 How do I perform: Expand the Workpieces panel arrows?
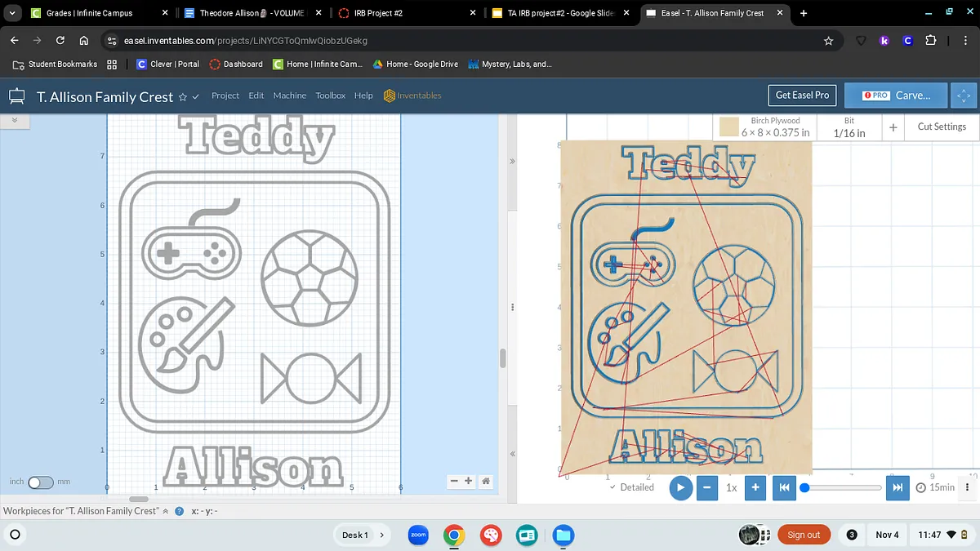click(x=166, y=511)
